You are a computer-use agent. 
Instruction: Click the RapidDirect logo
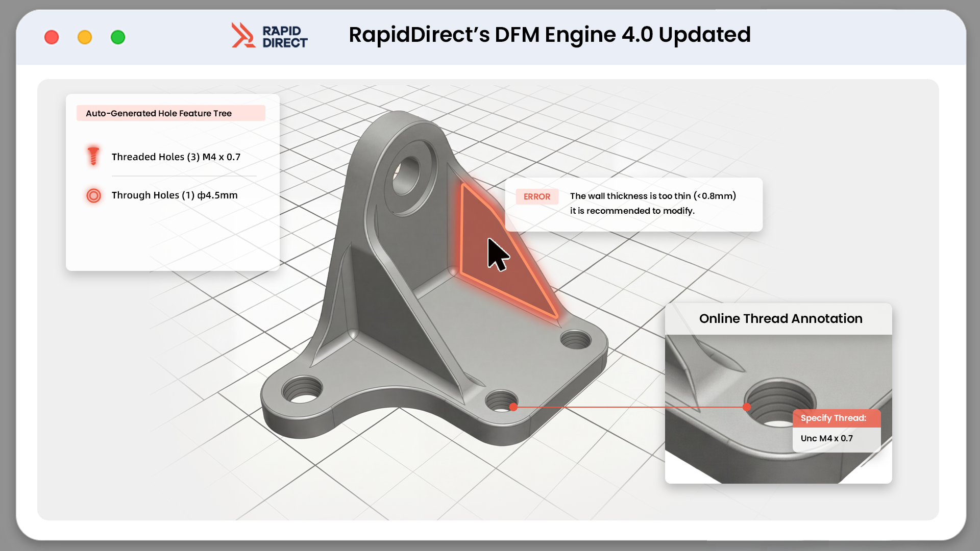tap(269, 36)
